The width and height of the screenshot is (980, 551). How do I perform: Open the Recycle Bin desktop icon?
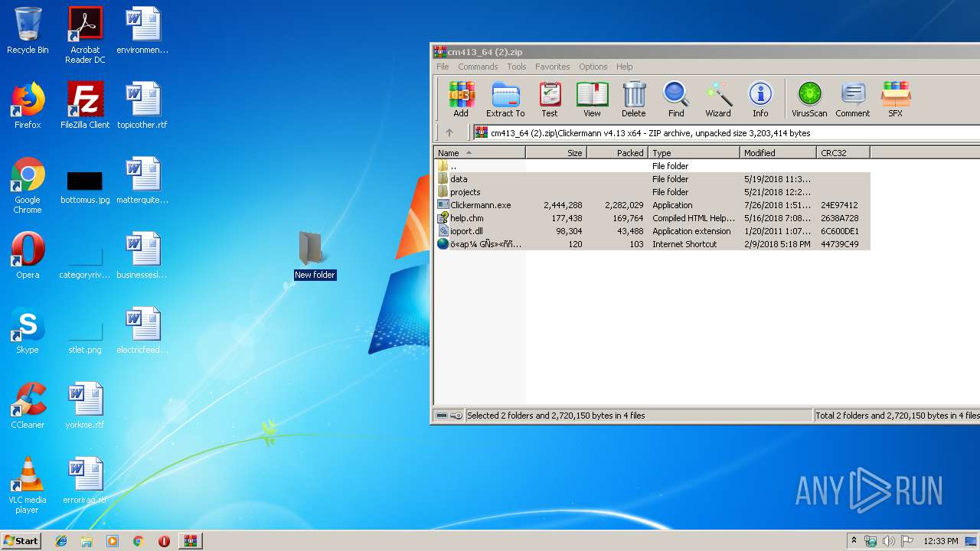click(x=28, y=31)
